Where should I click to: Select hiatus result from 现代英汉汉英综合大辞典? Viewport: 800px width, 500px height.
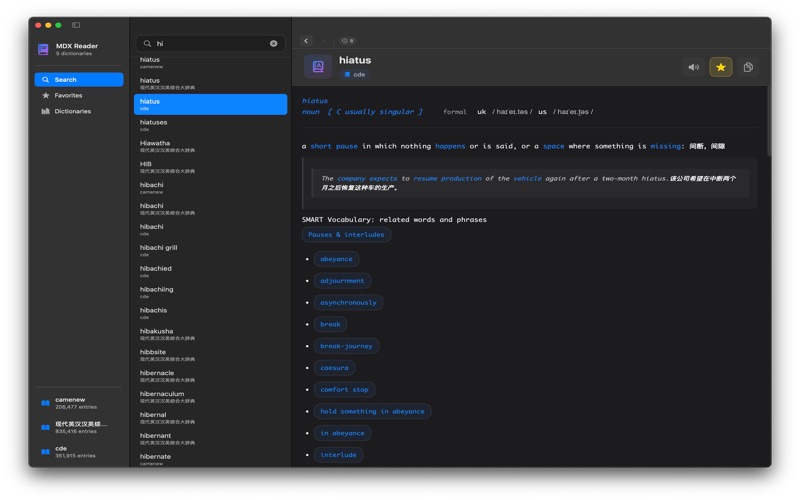click(210, 83)
